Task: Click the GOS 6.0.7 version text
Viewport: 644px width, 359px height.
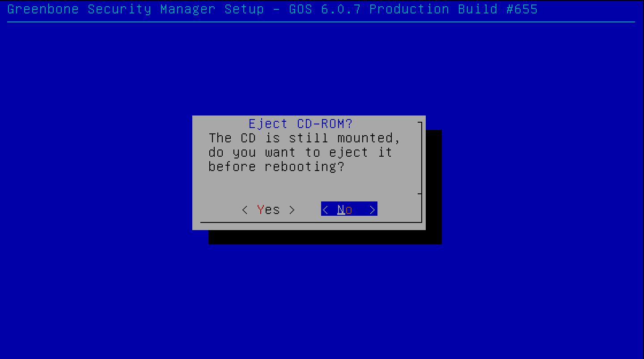Action: (x=325, y=9)
